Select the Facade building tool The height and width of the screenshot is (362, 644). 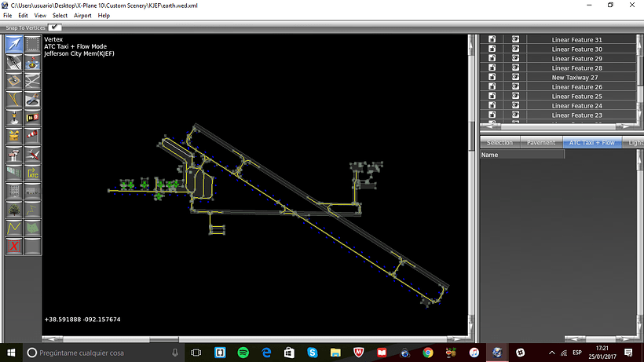click(x=14, y=192)
